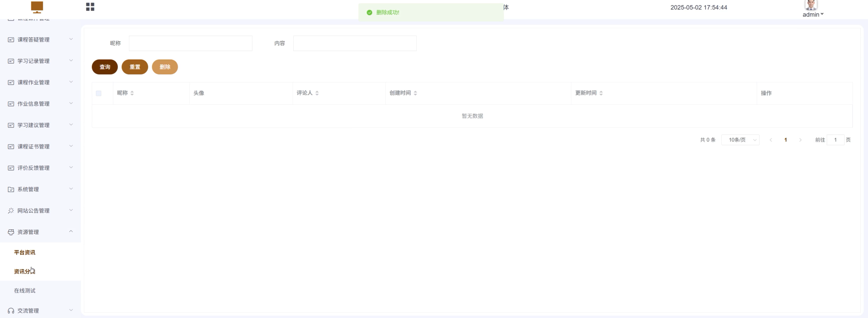Focus the 内容 input field

[x=355, y=43]
